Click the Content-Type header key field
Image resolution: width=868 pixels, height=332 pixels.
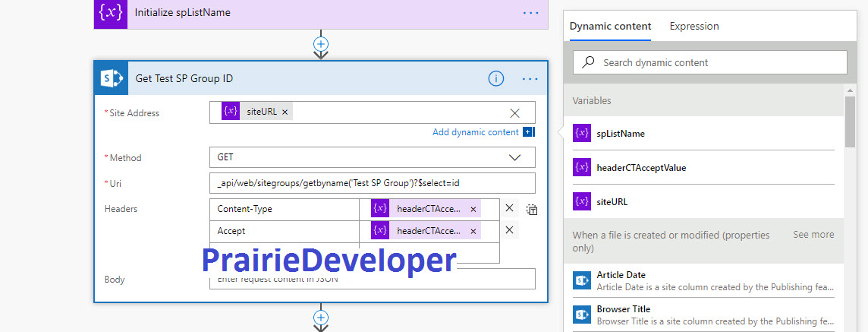pos(285,209)
